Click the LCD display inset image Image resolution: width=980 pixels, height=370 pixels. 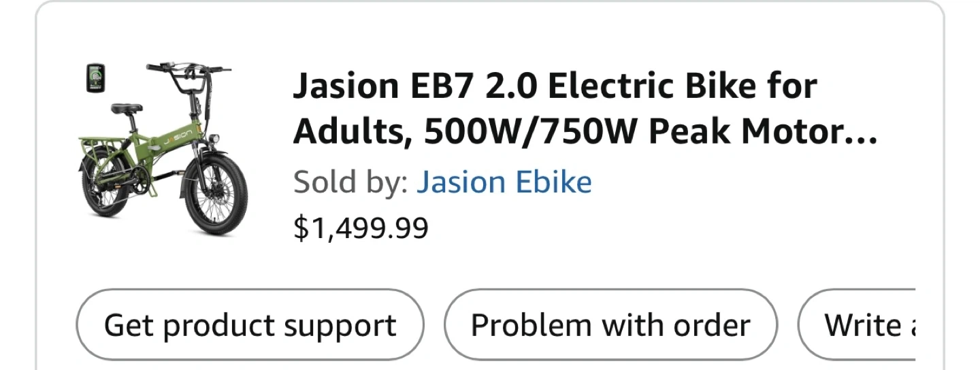tap(94, 78)
